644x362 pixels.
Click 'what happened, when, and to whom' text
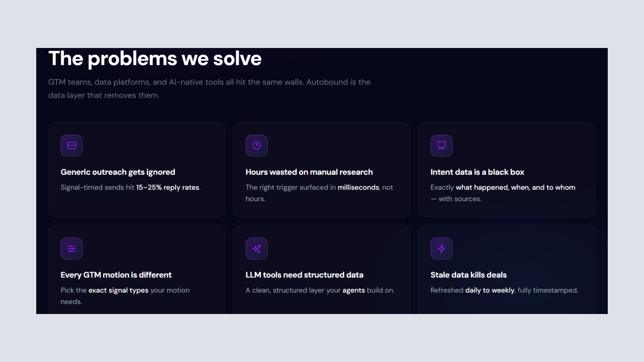(515, 188)
